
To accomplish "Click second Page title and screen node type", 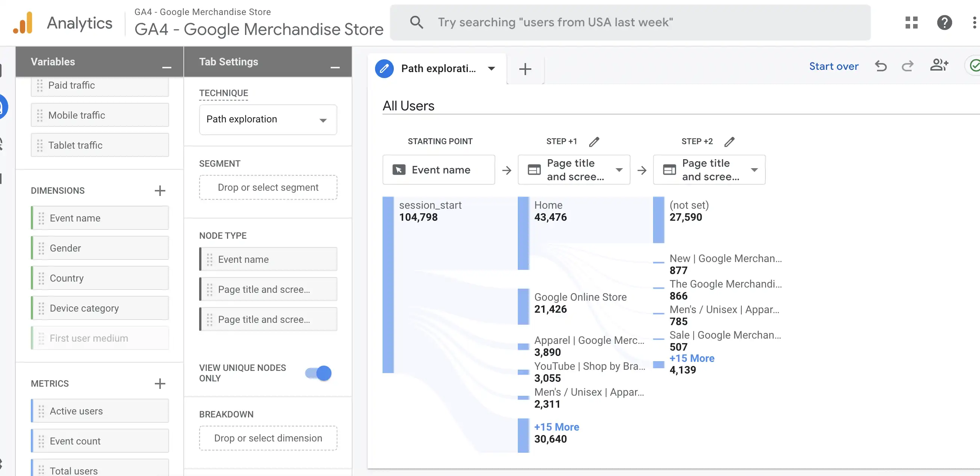I will click(x=268, y=319).
